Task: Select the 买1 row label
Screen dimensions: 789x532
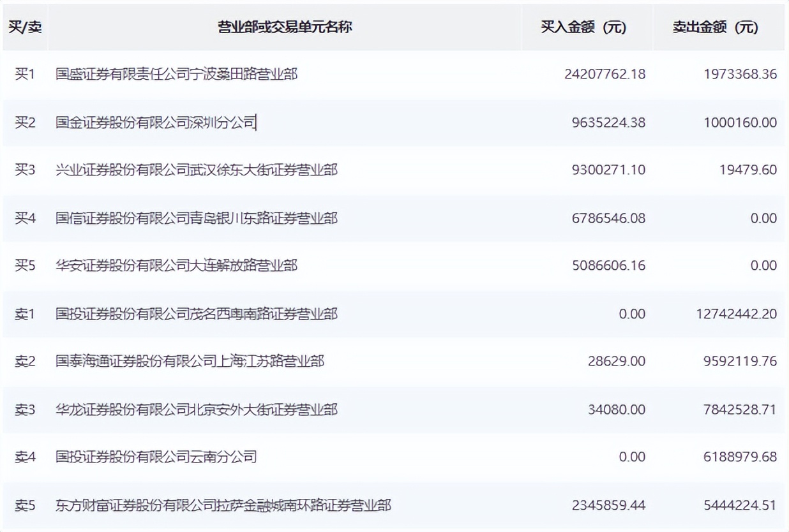Action: click(25, 74)
